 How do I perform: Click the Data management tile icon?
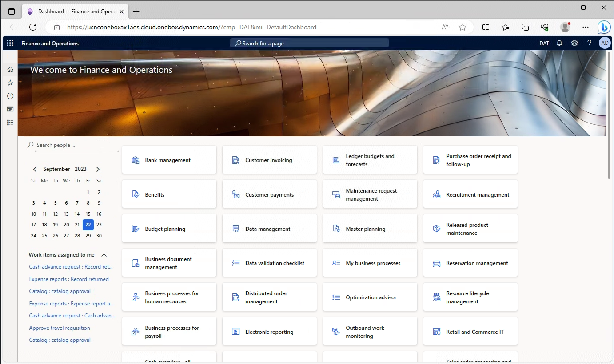(x=236, y=229)
